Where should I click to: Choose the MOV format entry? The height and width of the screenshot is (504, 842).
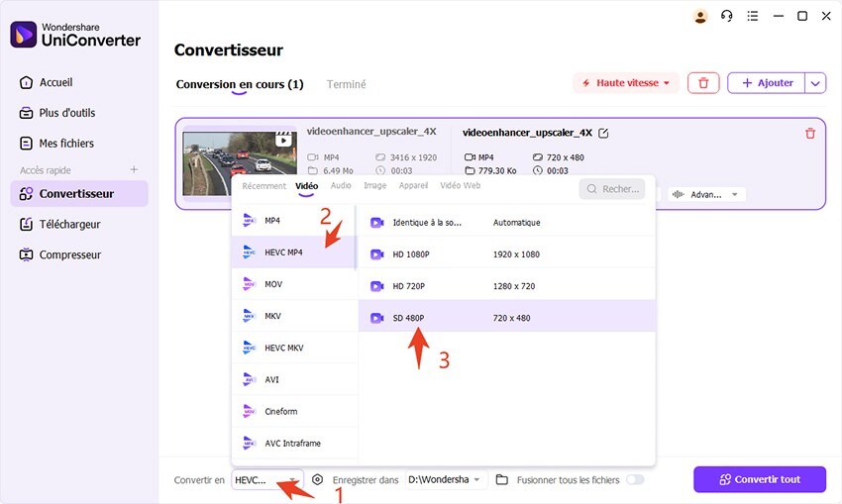pyautogui.click(x=294, y=284)
